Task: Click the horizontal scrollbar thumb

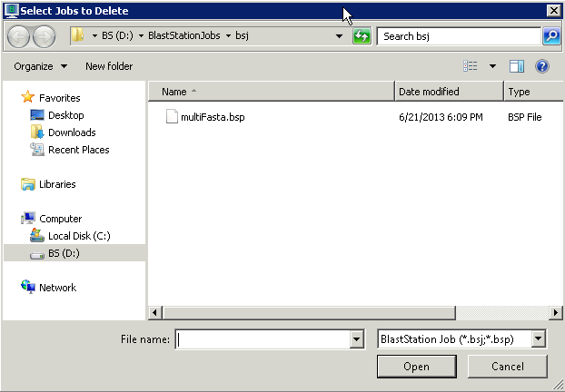Action: [309, 312]
